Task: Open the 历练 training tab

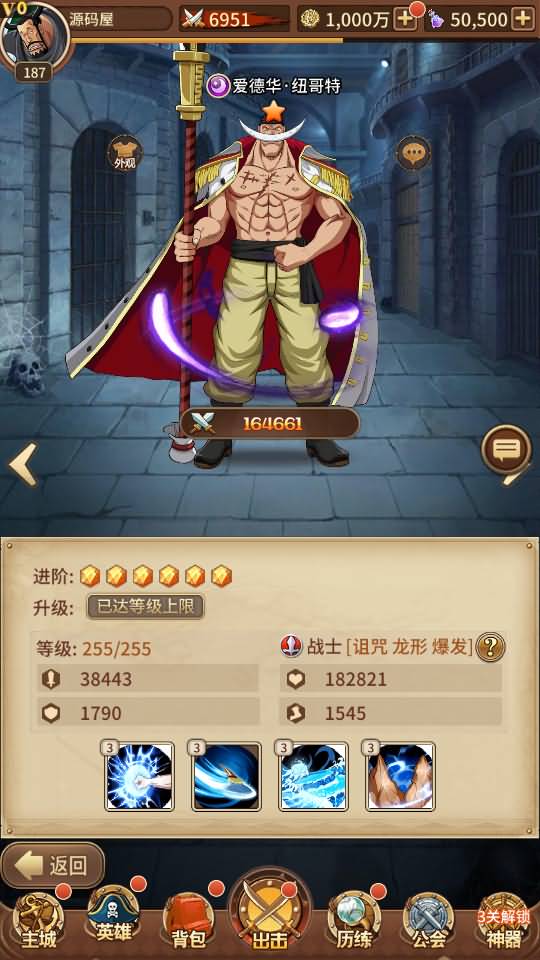Action: point(353,922)
